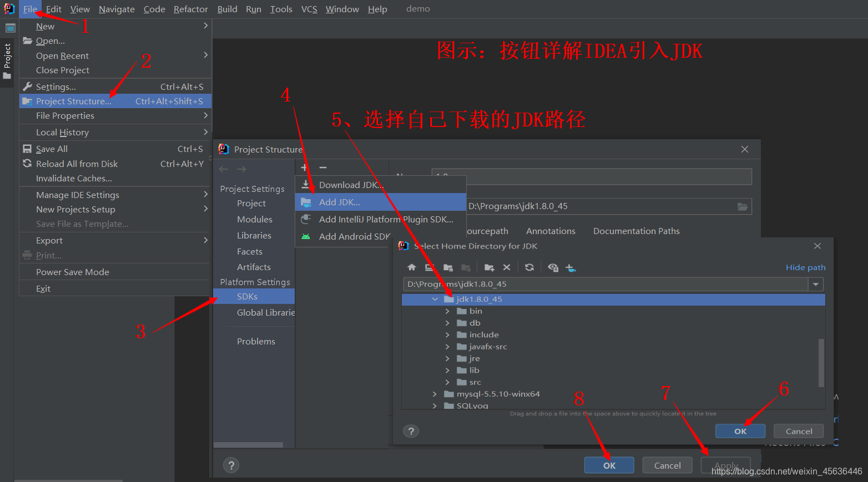Click the plus icon to add SDK

[x=304, y=168]
